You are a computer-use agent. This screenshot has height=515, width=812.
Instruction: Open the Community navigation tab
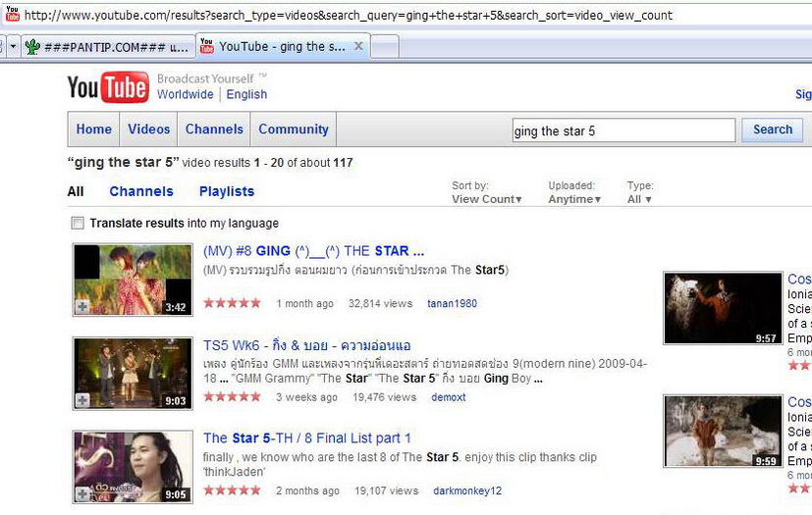pyautogui.click(x=294, y=129)
